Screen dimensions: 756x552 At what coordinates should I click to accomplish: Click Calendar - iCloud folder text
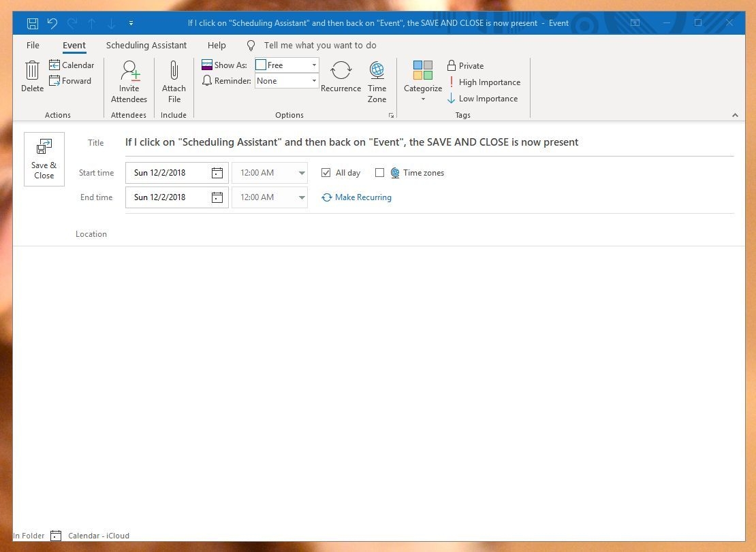[x=99, y=536]
